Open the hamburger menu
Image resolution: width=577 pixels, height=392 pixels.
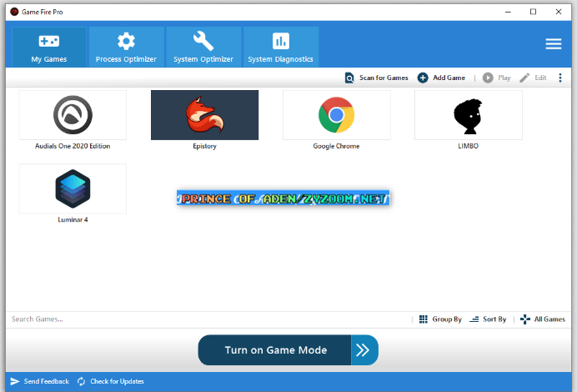pyautogui.click(x=554, y=44)
